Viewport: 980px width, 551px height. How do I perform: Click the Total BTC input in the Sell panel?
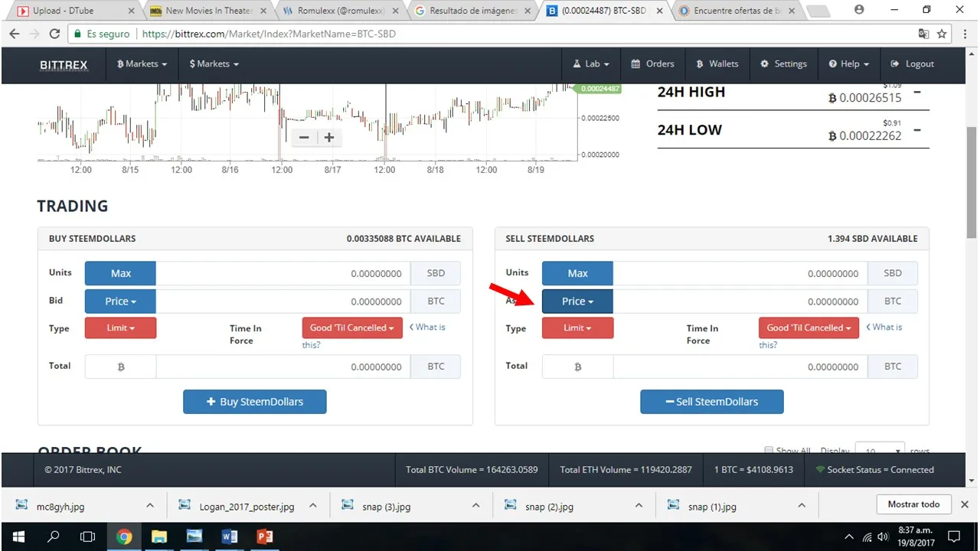(x=740, y=367)
